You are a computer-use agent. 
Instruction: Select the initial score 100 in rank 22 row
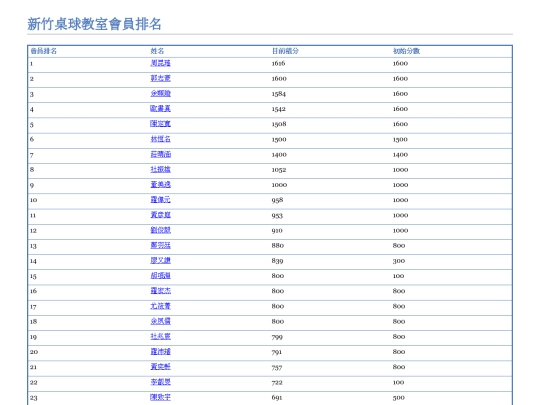click(x=398, y=382)
